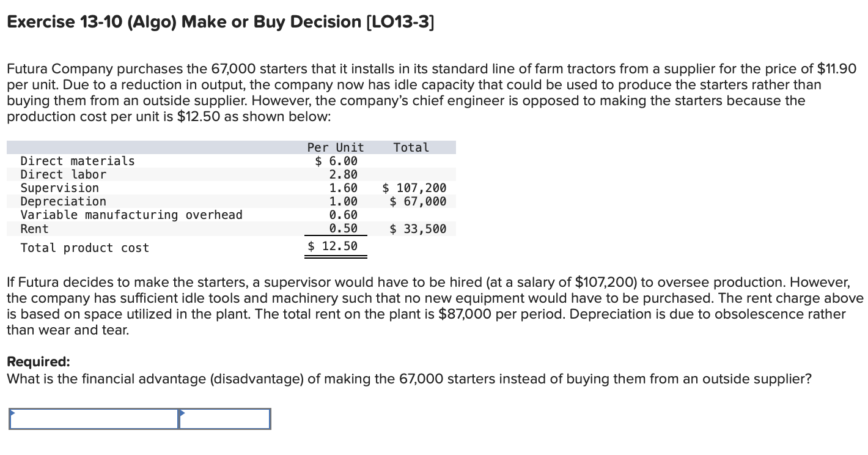This screenshot has height=455, width=868.
Task: Select the Direct materials row label
Action: (78, 161)
